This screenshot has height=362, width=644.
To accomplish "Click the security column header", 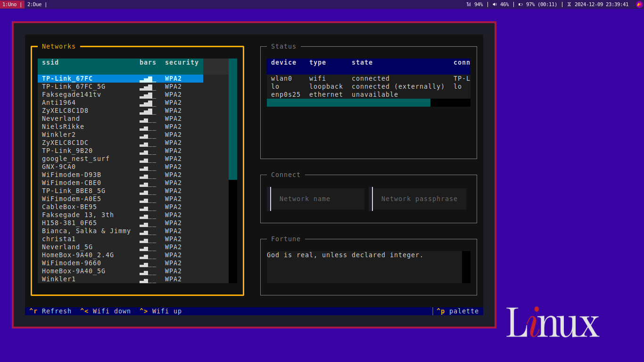I will point(182,62).
